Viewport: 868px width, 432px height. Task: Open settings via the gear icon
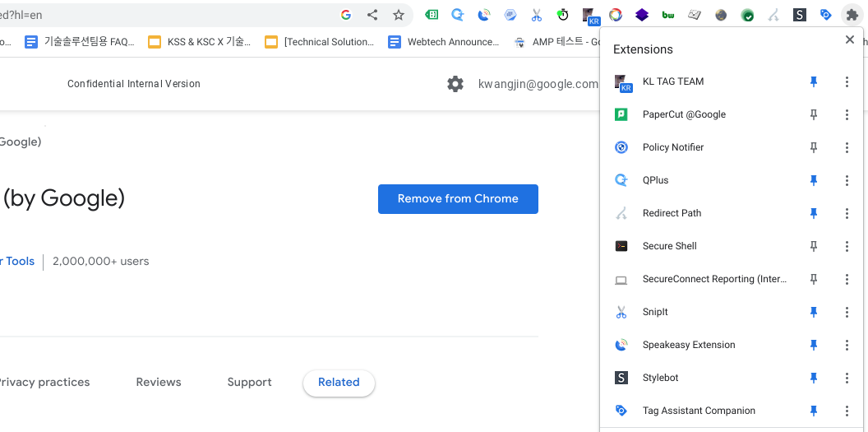tap(455, 84)
